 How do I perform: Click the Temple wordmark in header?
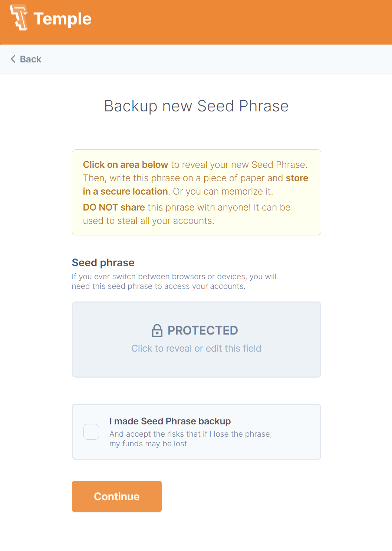62,19
